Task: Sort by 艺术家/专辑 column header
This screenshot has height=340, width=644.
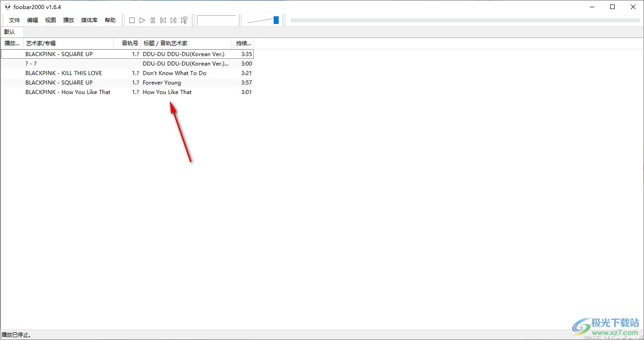Action: point(69,43)
